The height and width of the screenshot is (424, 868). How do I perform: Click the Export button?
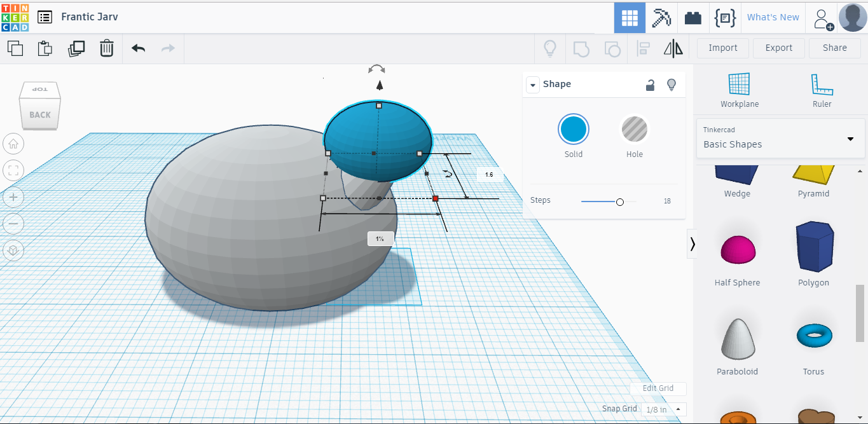tap(779, 48)
